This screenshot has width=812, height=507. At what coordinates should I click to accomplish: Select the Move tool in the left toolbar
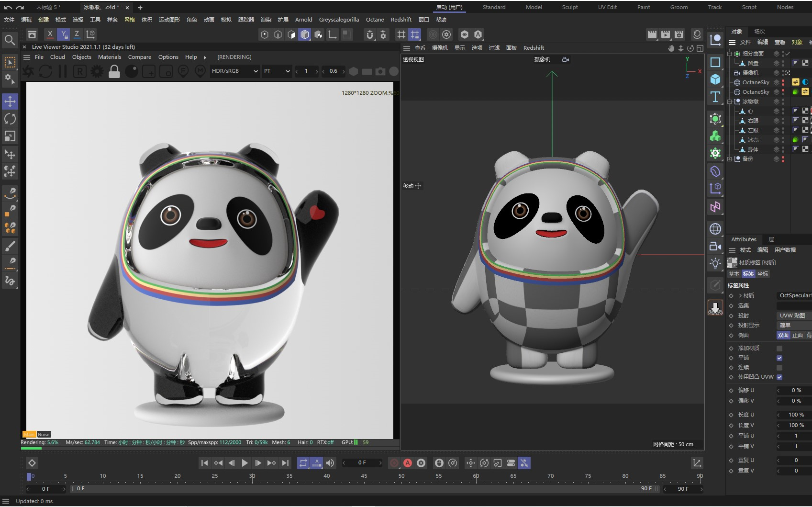[10, 101]
